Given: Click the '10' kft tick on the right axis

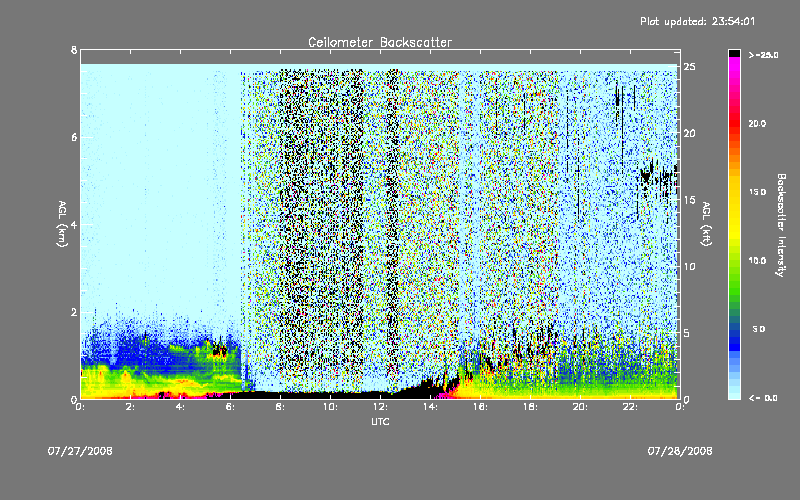Looking at the screenshot, I should 689,267.
